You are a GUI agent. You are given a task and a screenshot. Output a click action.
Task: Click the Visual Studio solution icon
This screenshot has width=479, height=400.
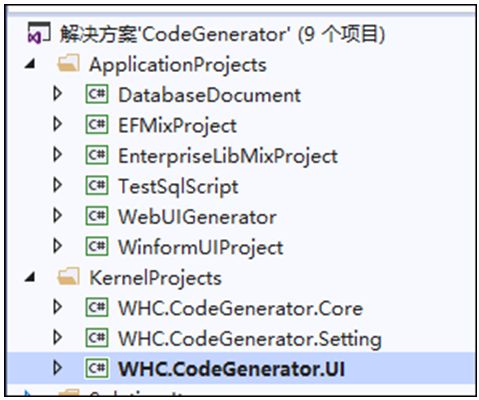(39, 33)
